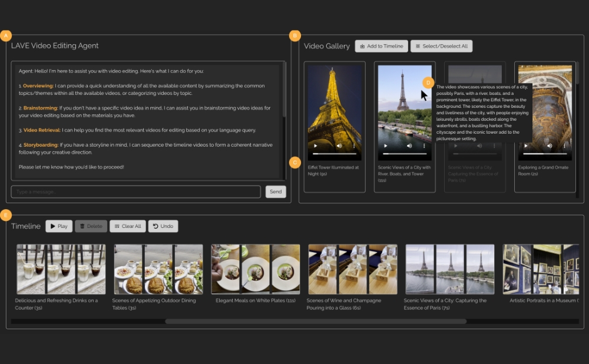
Task: Clear All clips from the Timeline
Action: click(x=128, y=226)
